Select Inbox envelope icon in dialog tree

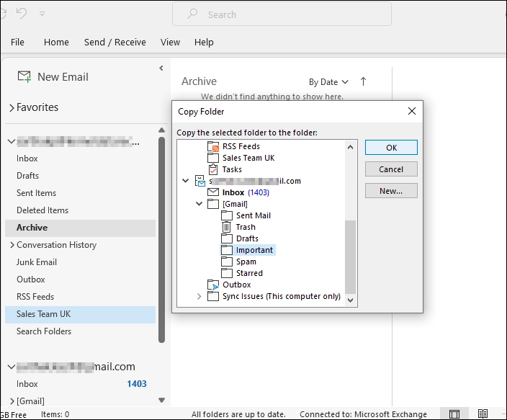point(213,192)
